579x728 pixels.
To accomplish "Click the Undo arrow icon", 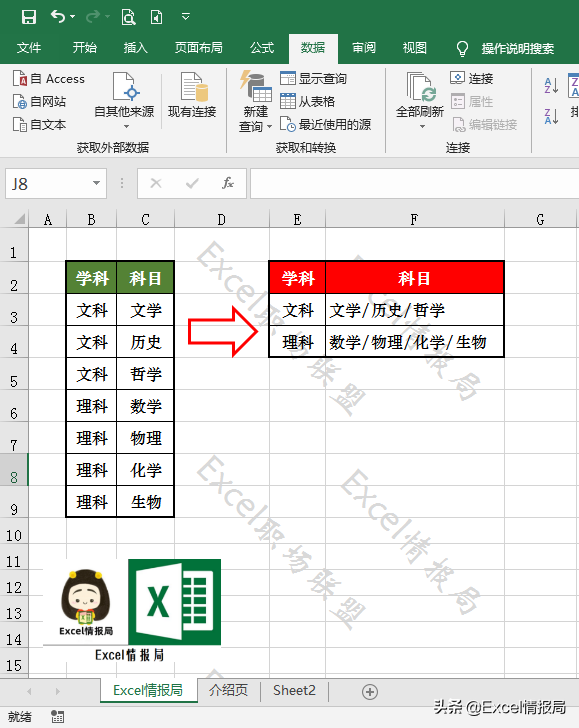I will pos(58,17).
